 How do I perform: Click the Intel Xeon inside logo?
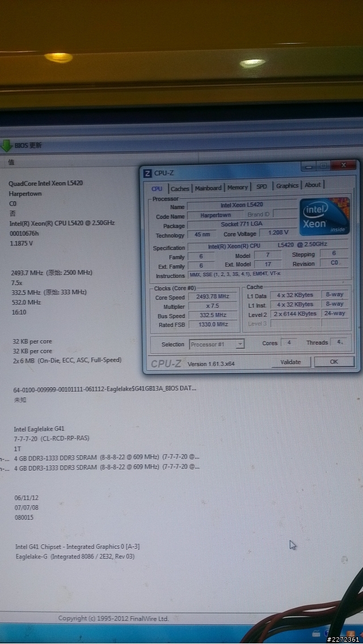click(324, 217)
